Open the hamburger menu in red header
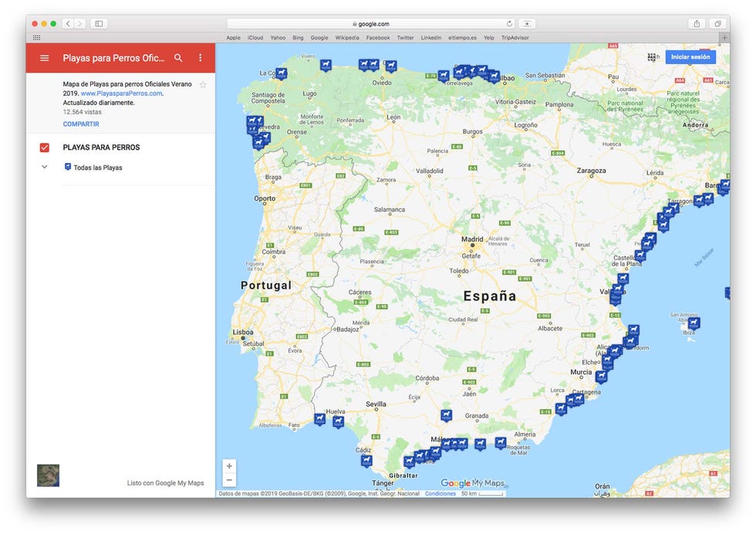Image resolution: width=756 pixels, height=535 pixels. point(45,58)
